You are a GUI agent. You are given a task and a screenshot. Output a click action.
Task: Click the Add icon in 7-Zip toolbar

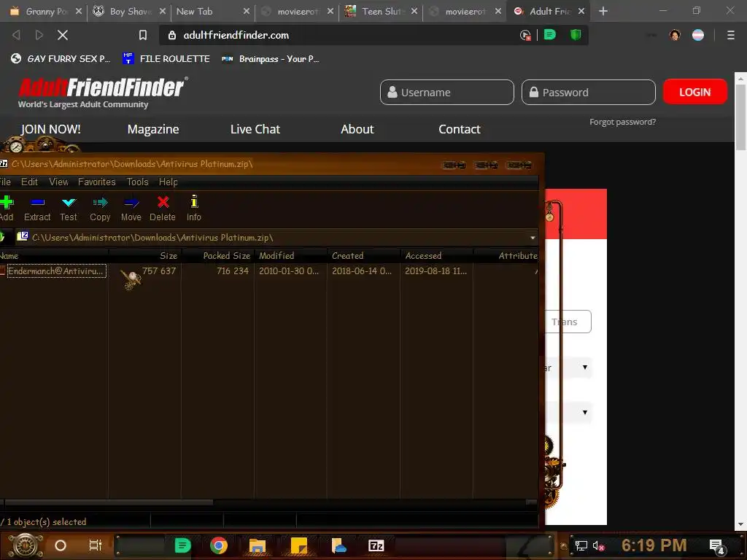coord(6,208)
